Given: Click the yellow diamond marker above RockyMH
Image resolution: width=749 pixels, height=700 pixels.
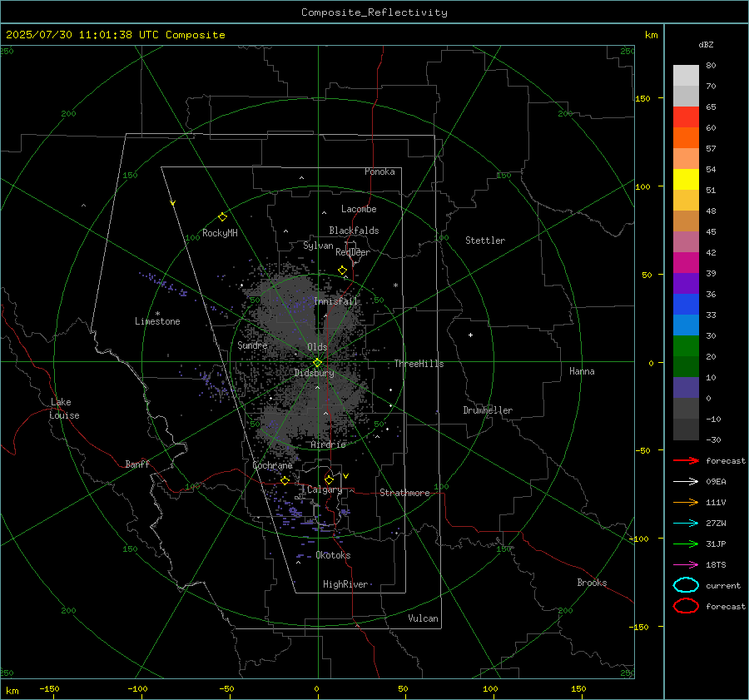Looking at the screenshot, I should 222,217.
